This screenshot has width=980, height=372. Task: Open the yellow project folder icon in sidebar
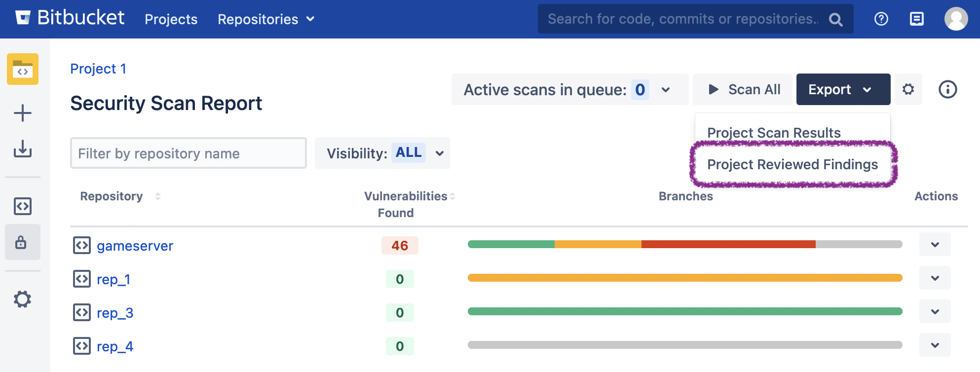(x=23, y=69)
